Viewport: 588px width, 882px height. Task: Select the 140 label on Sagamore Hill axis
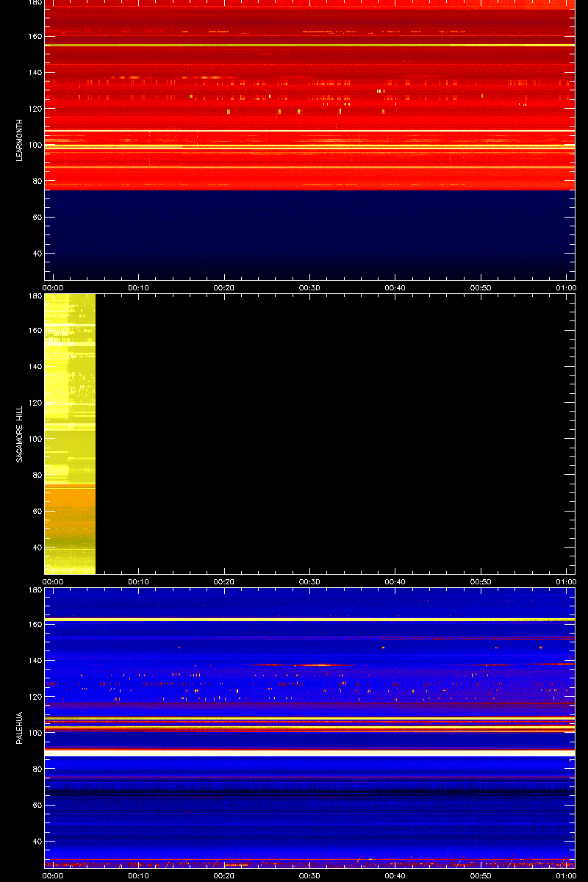[35, 367]
